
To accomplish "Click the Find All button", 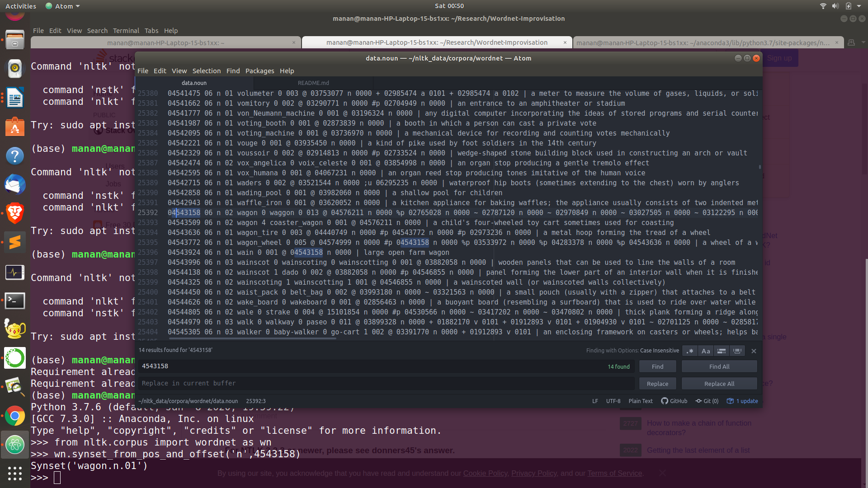I will [719, 366].
